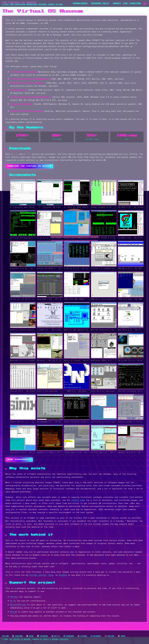This screenshot has width=149, height=644.
Task: Open the SINIX (PC-X) 1.2 screenshot
Action: 23,407
